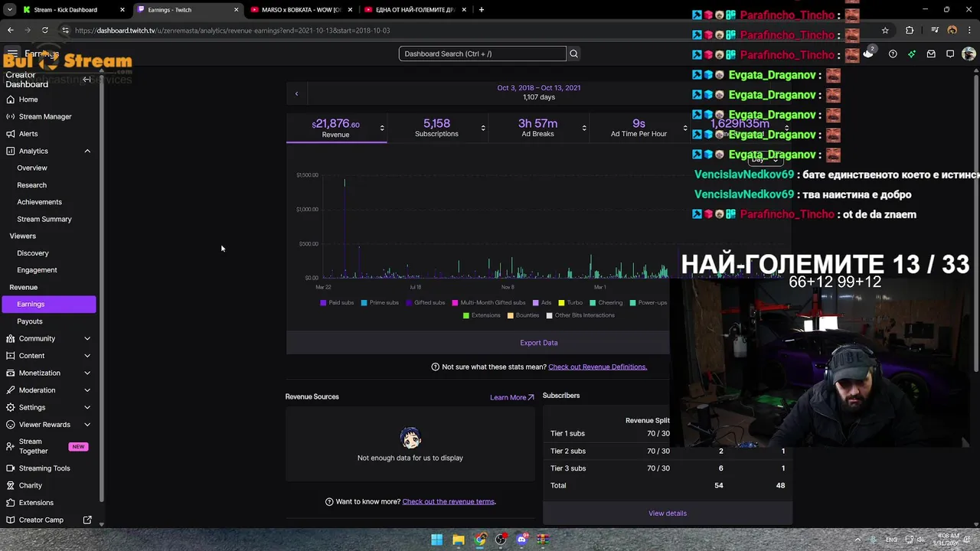Open Home in the sidebar
This screenshot has height=551, width=980.
tap(28, 99)
